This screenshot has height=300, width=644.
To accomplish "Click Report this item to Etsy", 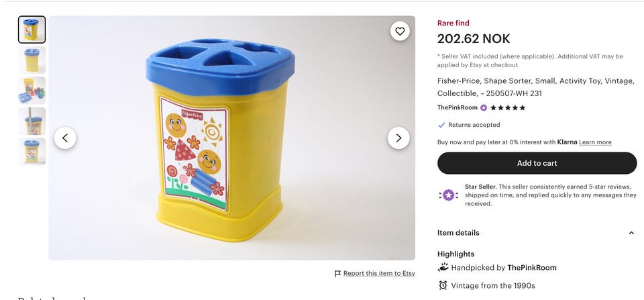I will 379,273.
